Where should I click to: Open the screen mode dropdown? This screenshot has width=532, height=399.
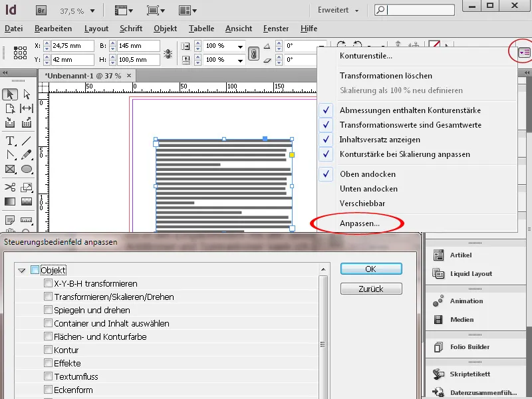coord(156,11)
